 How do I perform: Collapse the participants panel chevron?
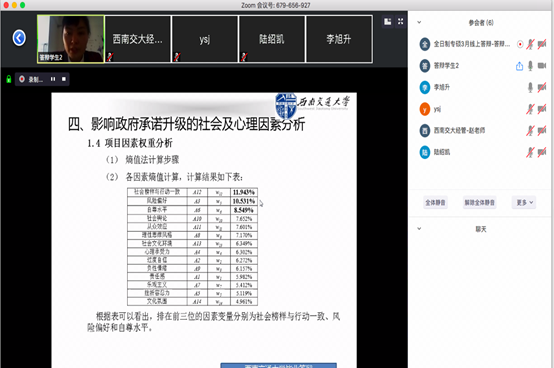[419, 22]
